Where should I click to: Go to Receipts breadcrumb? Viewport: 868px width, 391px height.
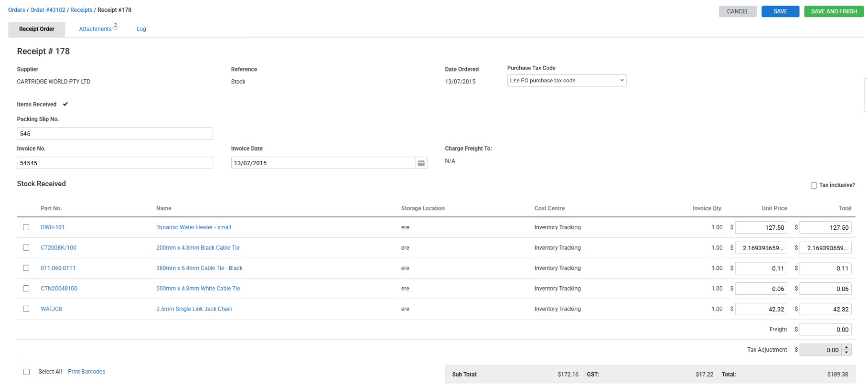81,10
